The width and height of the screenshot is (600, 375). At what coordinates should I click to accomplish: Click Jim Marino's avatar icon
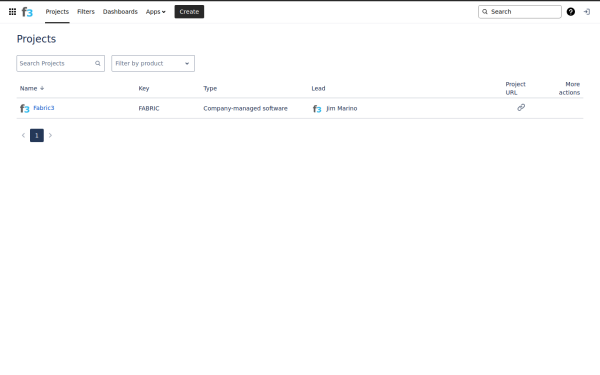tap(317, 109)
